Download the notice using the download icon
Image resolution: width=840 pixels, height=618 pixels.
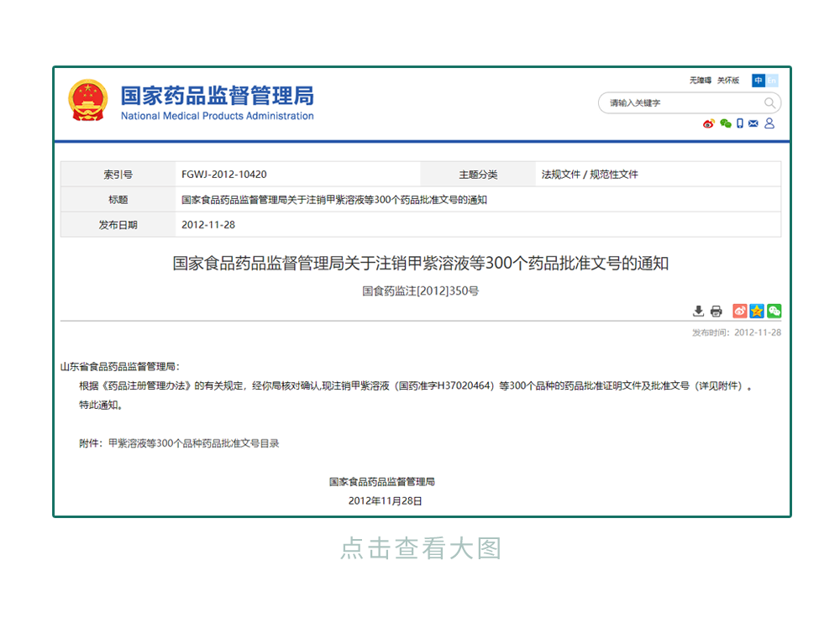(698, 312)
